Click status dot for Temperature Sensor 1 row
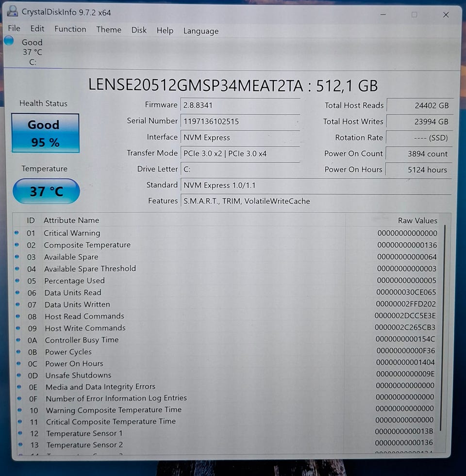The image size is (466, 476). [x=20, y=433]
